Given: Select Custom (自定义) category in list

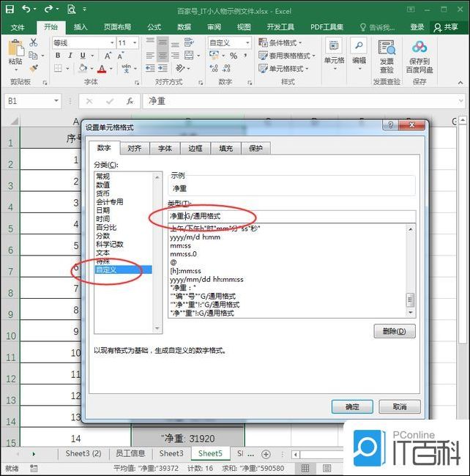Looking at the screenshot, I should (x=124, y=269).
